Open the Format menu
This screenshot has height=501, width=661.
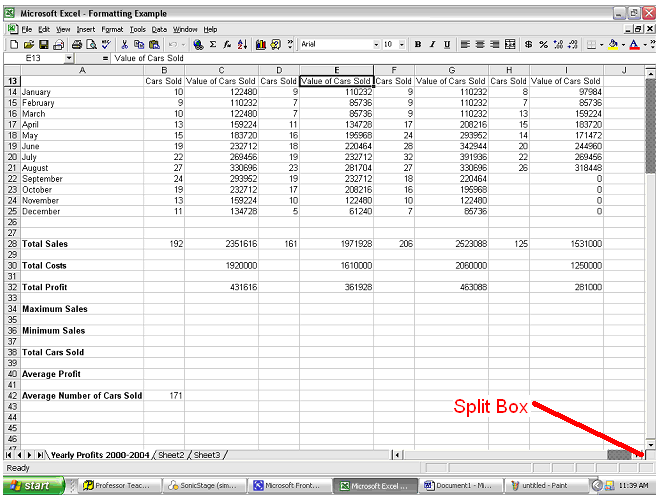(x=112, y=30)
